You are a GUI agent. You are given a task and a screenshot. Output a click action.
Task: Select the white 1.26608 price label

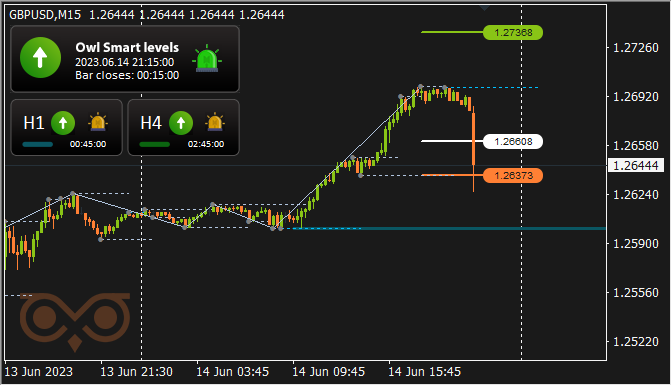513,141
